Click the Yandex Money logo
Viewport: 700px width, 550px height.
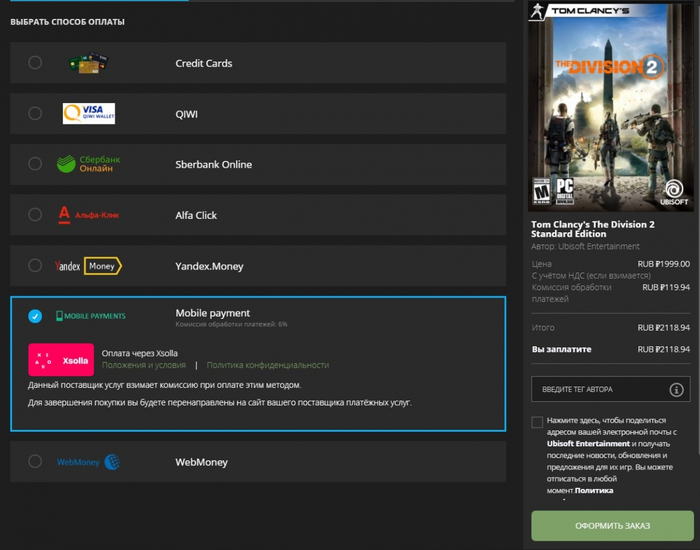click(88, 266)
